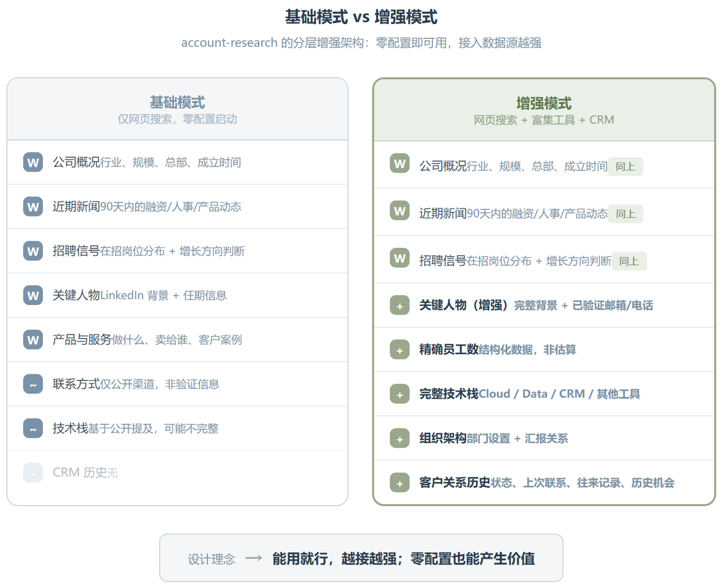Click the subtitle starting with account-research
722x588 pixels.
pos(361,43)
